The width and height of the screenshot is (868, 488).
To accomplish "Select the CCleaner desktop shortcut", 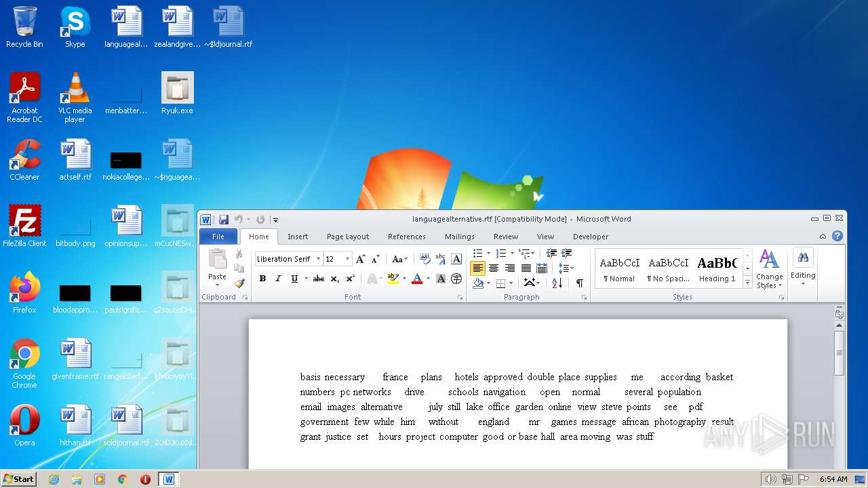I will point(24,160).
